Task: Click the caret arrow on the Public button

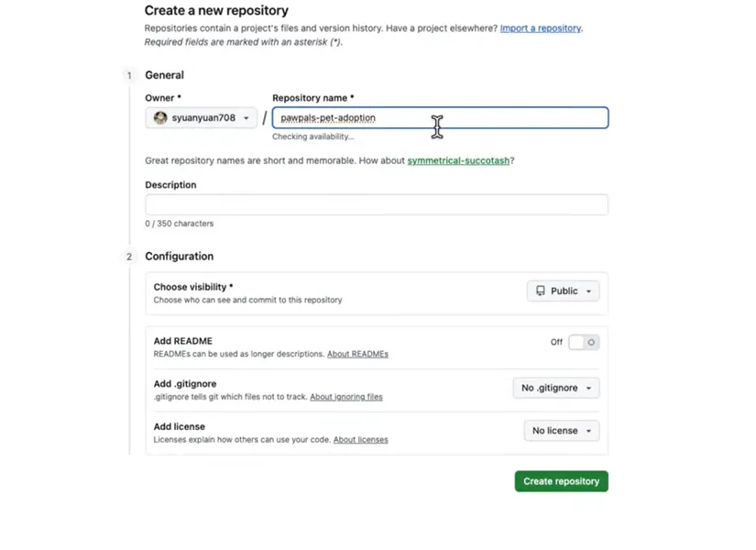Action: coord(588,291)
